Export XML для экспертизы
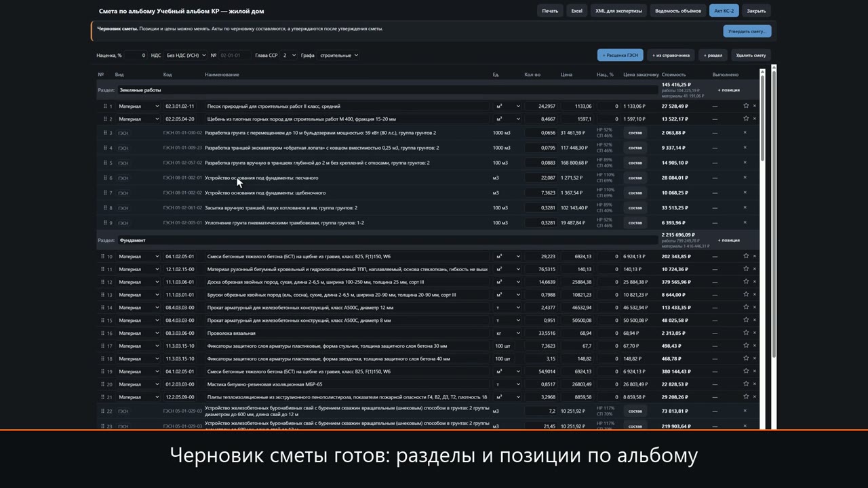 [618, 11]
